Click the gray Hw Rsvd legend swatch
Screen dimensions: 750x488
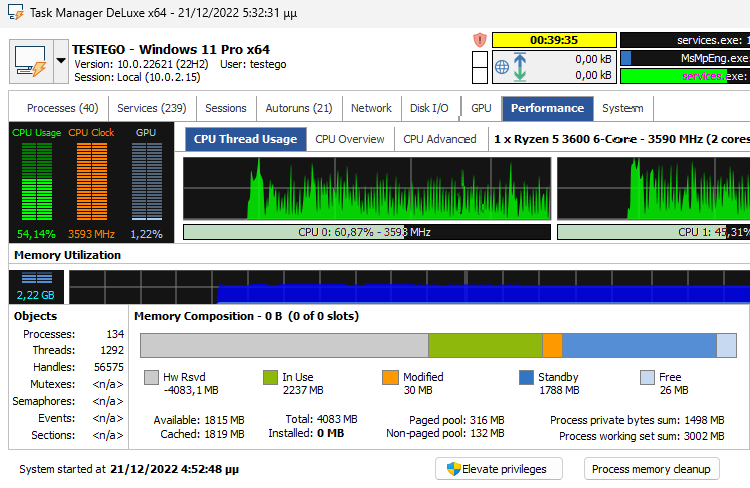click(x=151, y=377)
